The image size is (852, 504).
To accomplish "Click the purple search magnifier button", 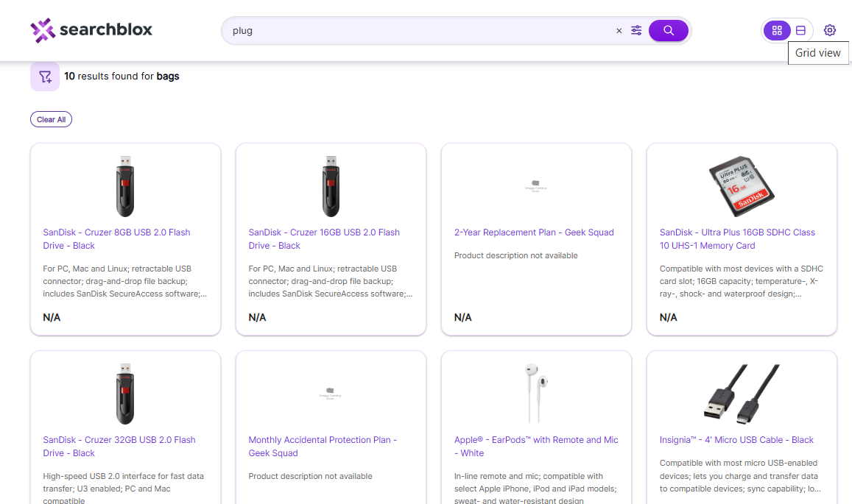I will (x=669, y=30).
